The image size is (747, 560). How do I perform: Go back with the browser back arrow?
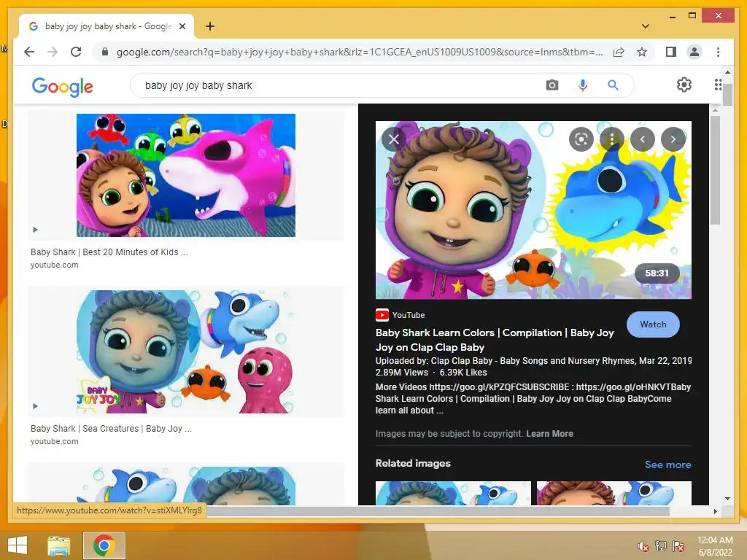tap(29, 52)
